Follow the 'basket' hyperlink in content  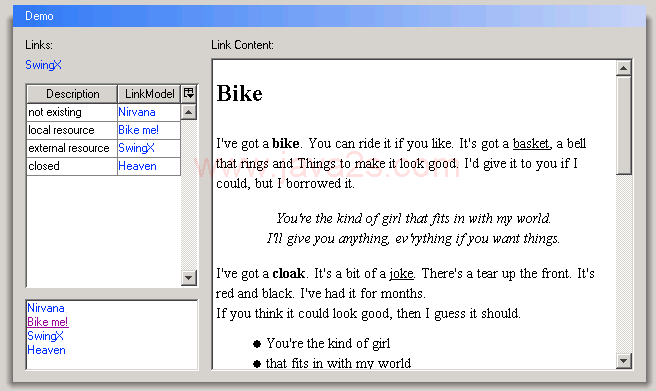click(531, 144)
